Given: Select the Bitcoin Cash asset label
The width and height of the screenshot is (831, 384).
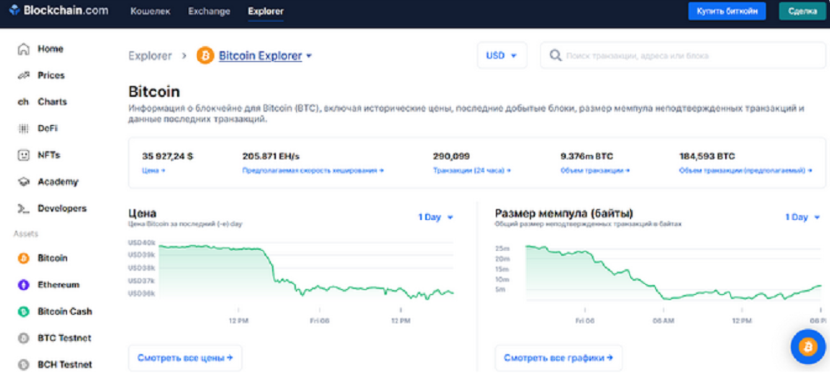Looking at the screenshot, I should 65,311.
